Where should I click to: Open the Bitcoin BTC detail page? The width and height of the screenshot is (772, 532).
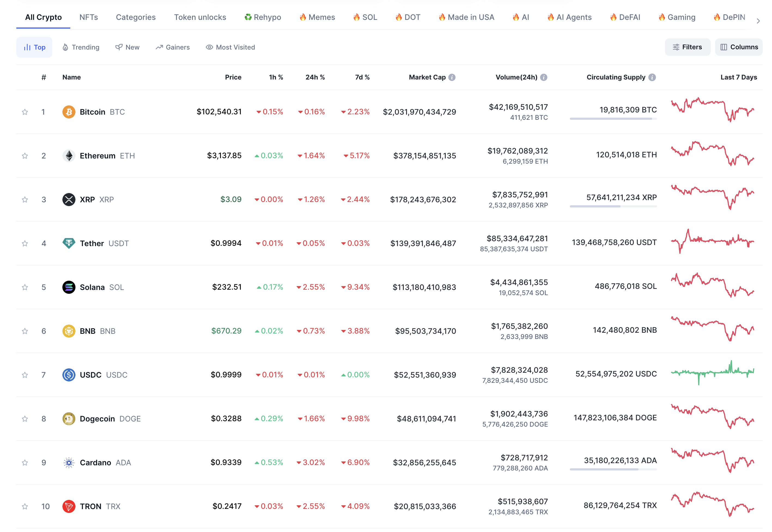(x=102, y=112)
